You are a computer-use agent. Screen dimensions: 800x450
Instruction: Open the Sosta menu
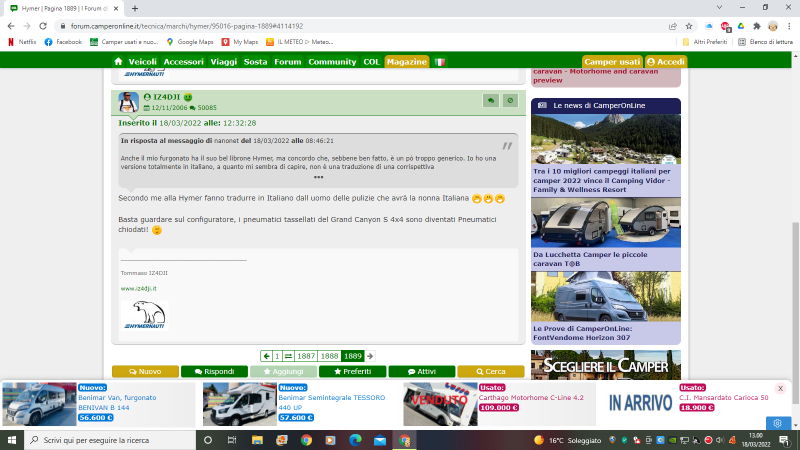[255, 62]
